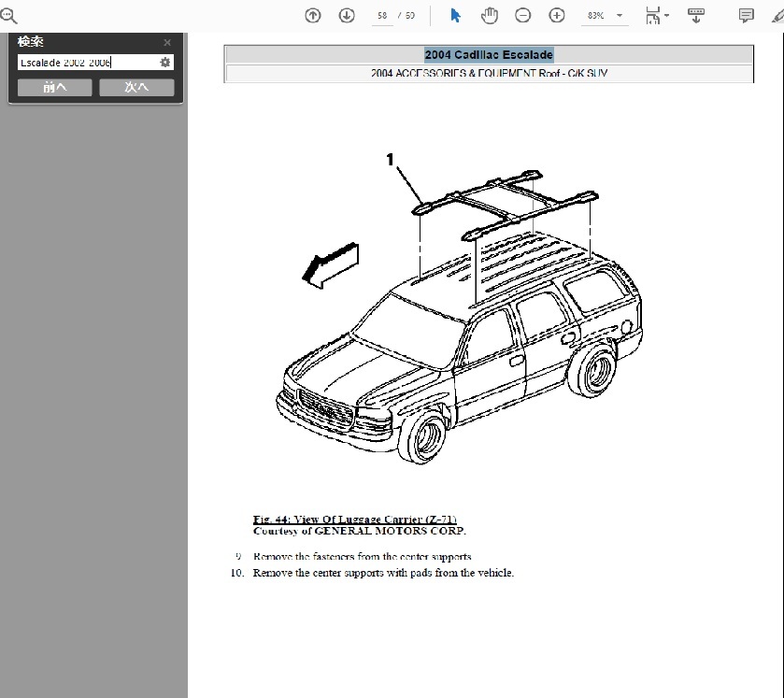Click the 前へ previous result button
This screenshot has width=784, height=698.
coord(54,88)
